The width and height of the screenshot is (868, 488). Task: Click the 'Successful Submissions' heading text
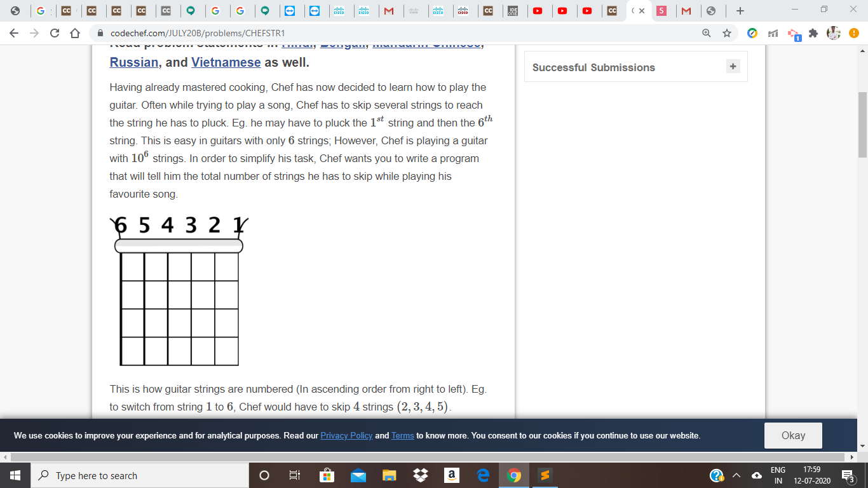(x=593, y=67)
